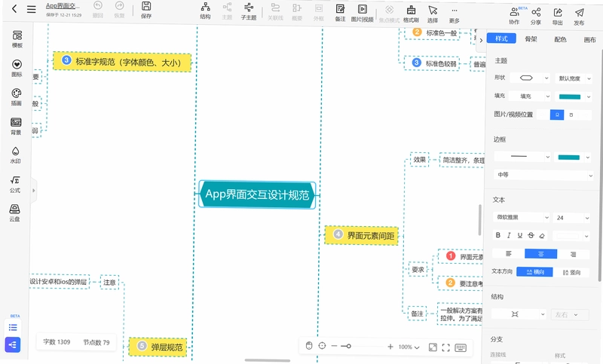The height and width of the screenshot is (364, 603).
Task: Click the 保存 save icon
Action: click(146, 10)
